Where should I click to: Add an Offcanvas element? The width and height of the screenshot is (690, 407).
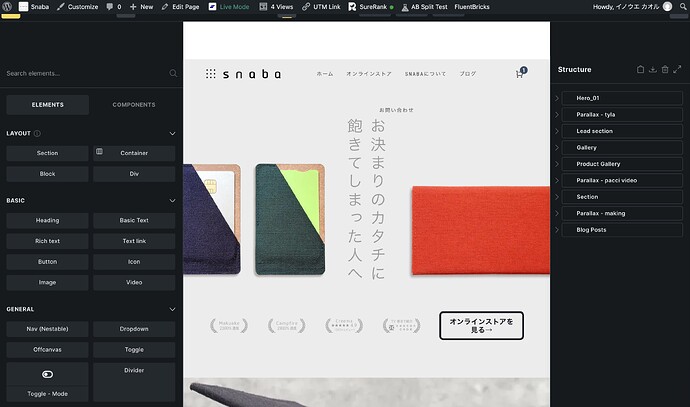point(48,350)
